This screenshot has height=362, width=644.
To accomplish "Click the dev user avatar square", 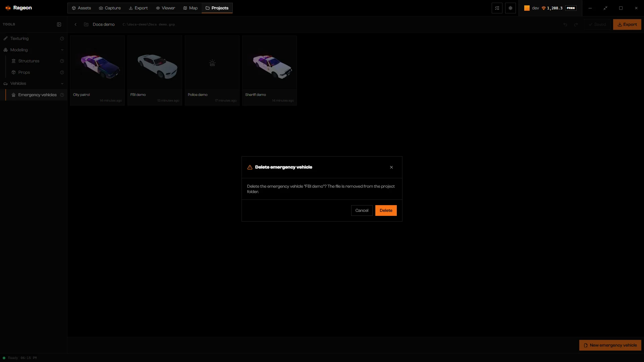I will pos(527,8).
